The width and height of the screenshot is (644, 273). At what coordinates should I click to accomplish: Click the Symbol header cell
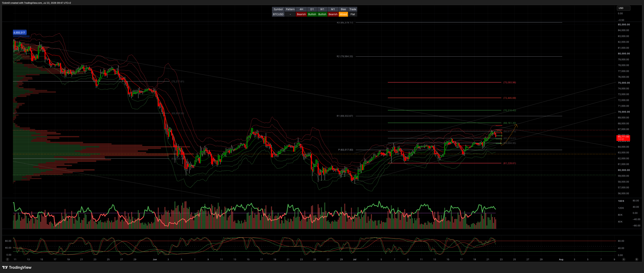coord(278,9)
